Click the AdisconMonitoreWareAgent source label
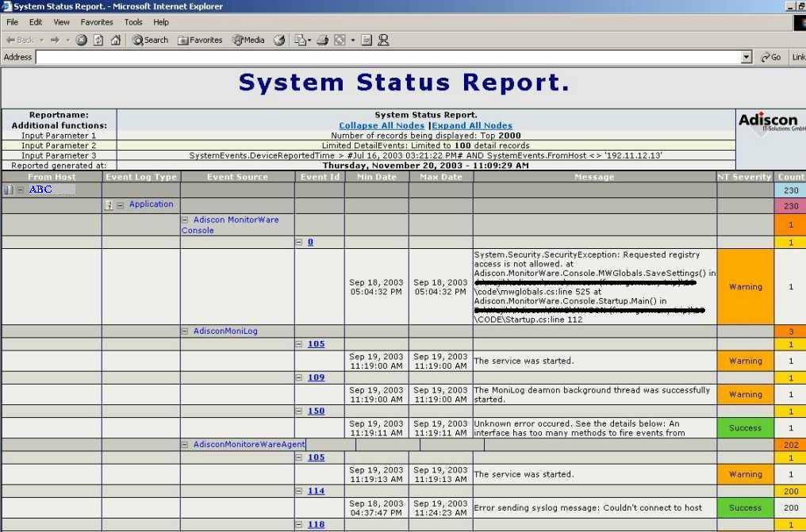Viewport: 806px width, 532px height. (x=249, y=444)
